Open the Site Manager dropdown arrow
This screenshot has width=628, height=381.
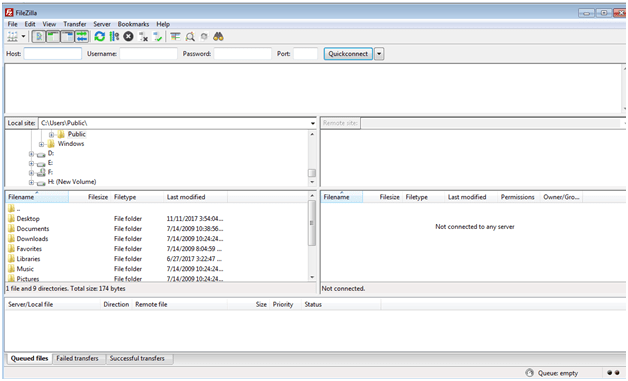coord(23,37)
